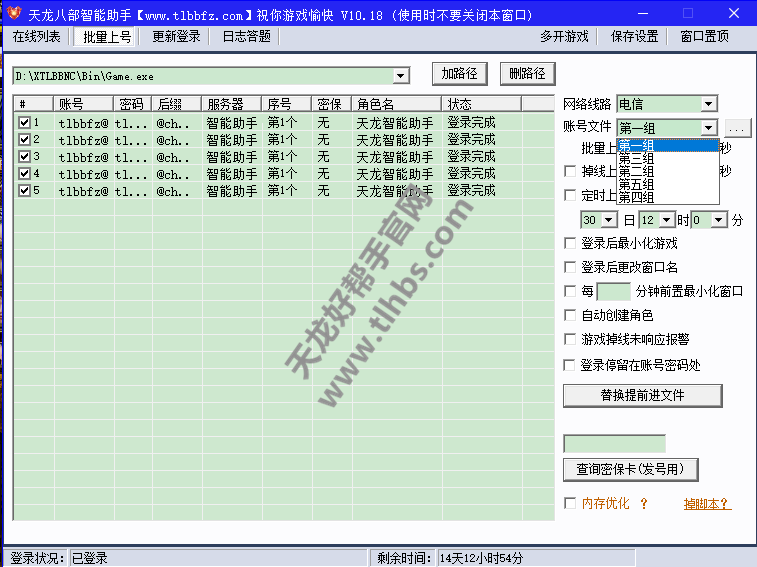The height and width of the screenshot is (567, 757).
Task: Uncheck the checkbox for account row 5
Action: pyautogui.click(x=24, y=190)
